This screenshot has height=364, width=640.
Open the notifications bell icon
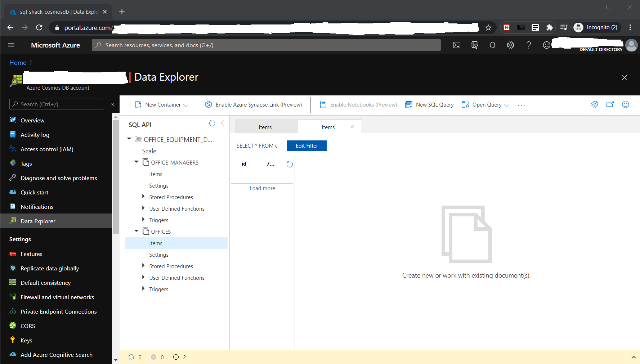point(492,45)
